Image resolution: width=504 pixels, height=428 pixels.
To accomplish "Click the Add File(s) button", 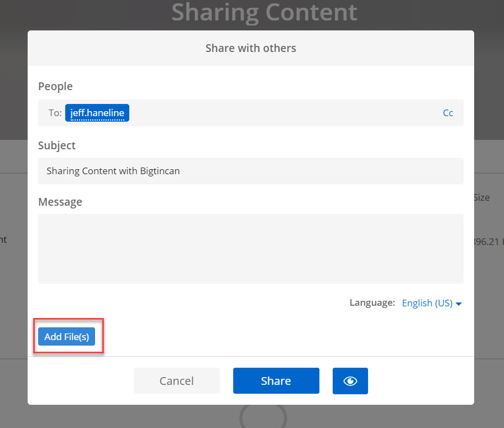I will pos(66,336).
